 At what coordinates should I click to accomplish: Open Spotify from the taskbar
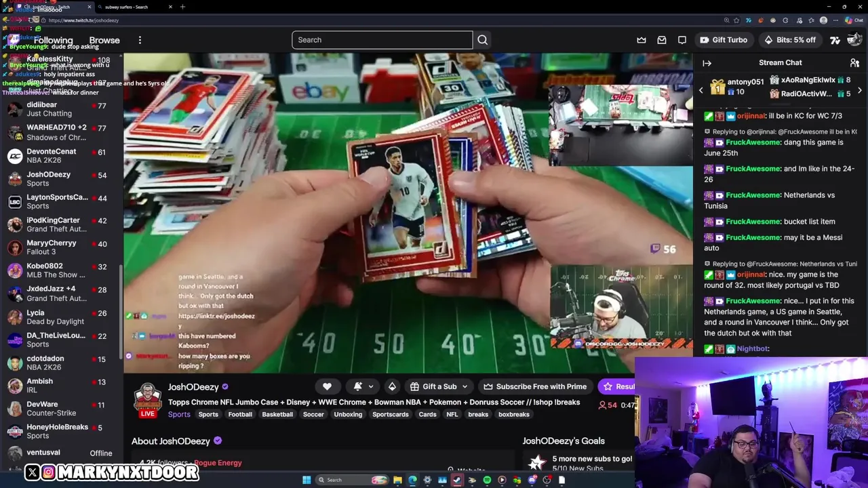(x=487, y=480)
